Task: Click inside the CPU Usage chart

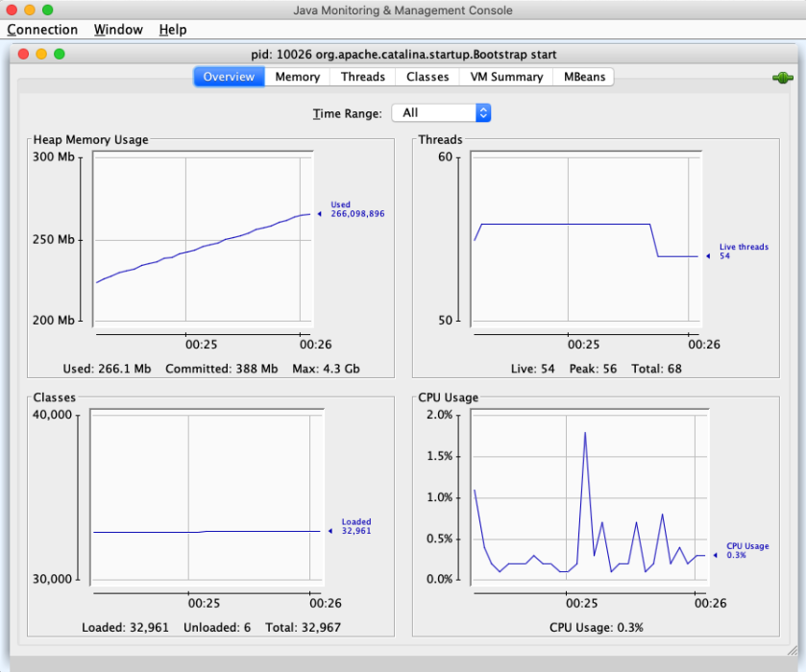Action: [586, 499]
